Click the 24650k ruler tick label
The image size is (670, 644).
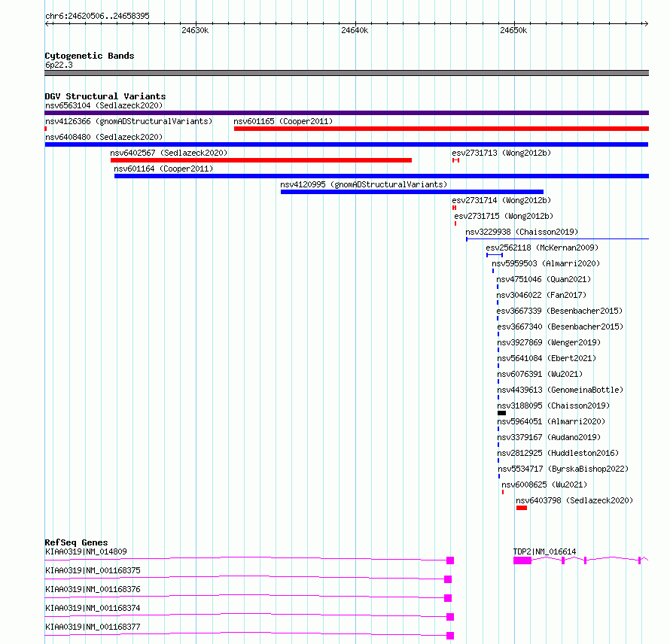click(x=513, y=30)
